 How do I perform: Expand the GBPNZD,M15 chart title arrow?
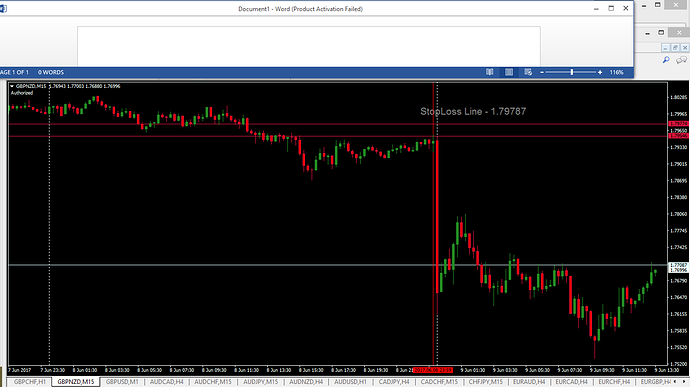click(12, 86)
